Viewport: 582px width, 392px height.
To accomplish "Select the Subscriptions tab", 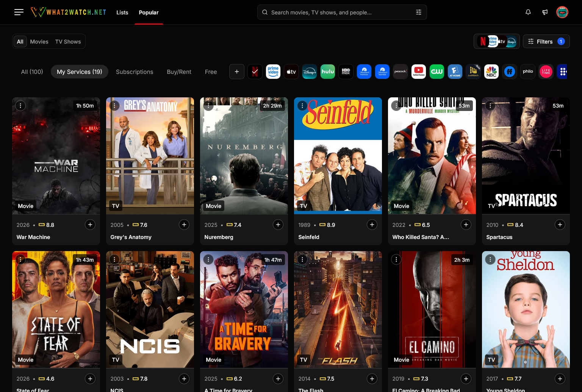I will [x=135, y=72].
